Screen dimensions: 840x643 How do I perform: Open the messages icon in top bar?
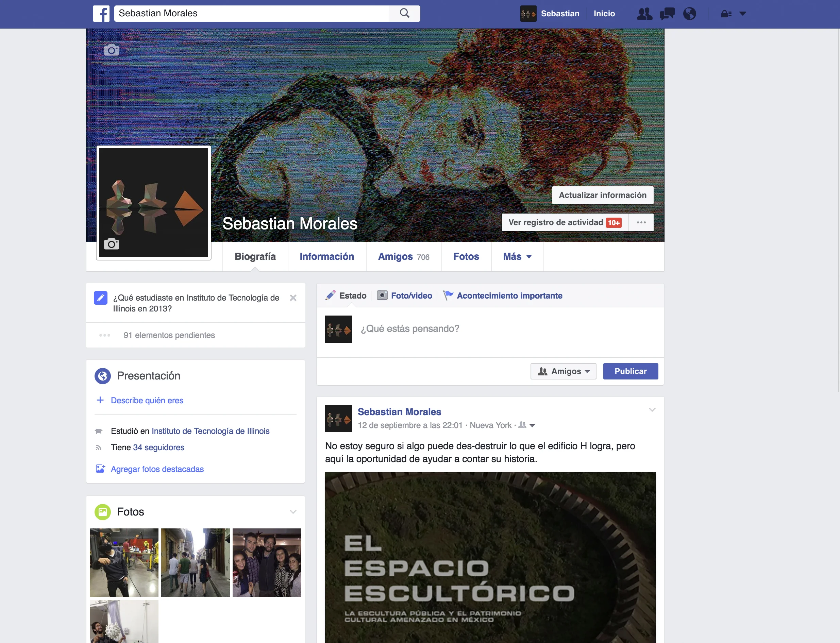[667, 14]
